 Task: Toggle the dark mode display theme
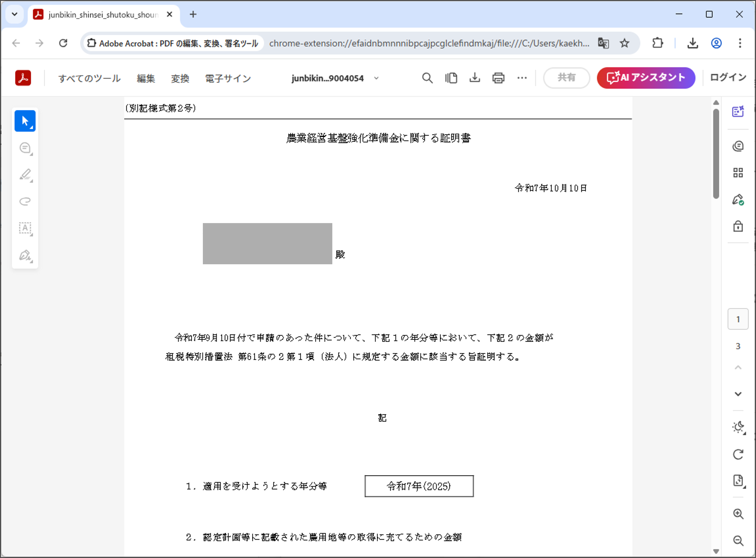pyautogui.click(x=738, y=427)
